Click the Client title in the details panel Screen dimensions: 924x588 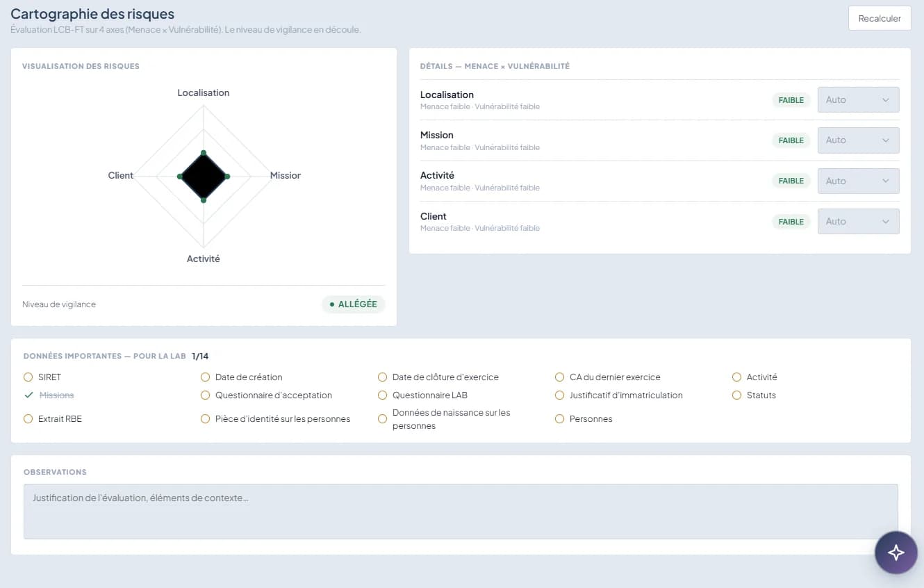click(434, 216)
